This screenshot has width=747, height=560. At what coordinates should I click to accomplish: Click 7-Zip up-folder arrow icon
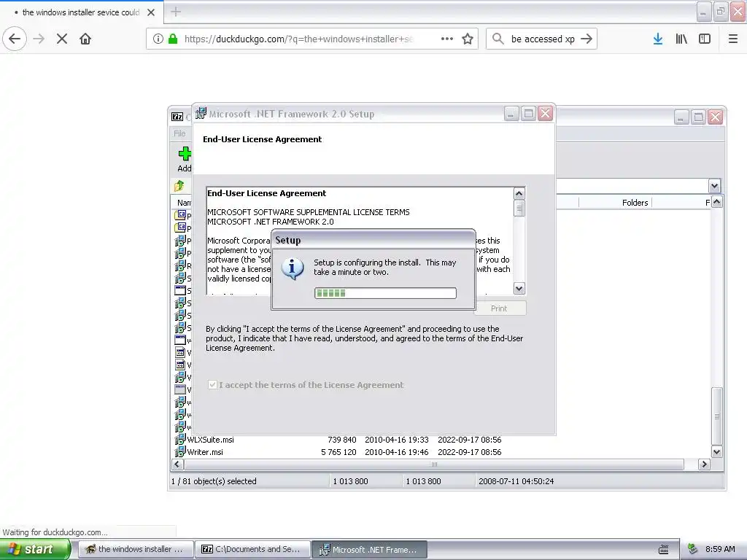pos(179,186)
